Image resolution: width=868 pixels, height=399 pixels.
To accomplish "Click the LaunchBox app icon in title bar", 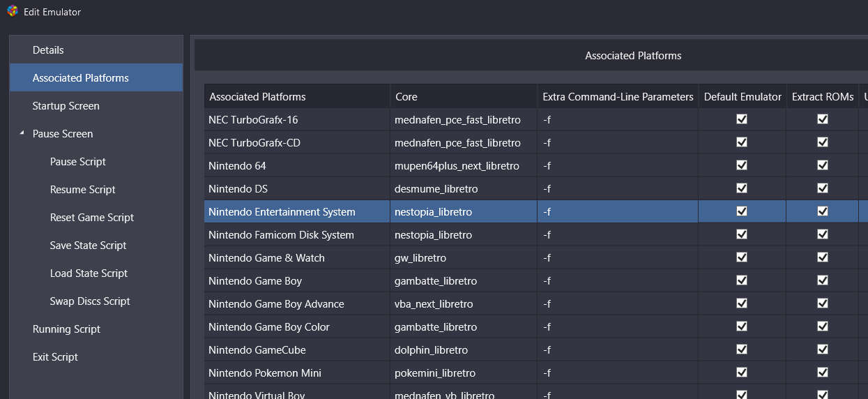I will point(12,12).
